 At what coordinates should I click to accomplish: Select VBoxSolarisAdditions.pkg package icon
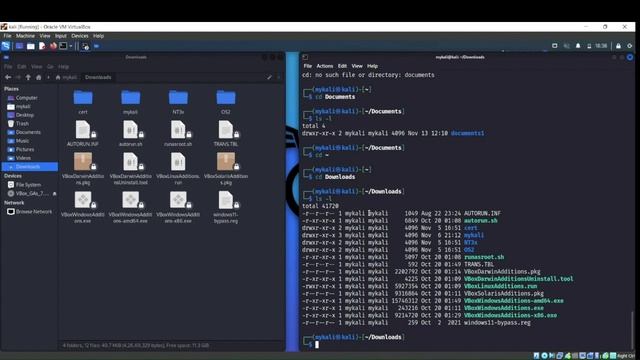226,162
